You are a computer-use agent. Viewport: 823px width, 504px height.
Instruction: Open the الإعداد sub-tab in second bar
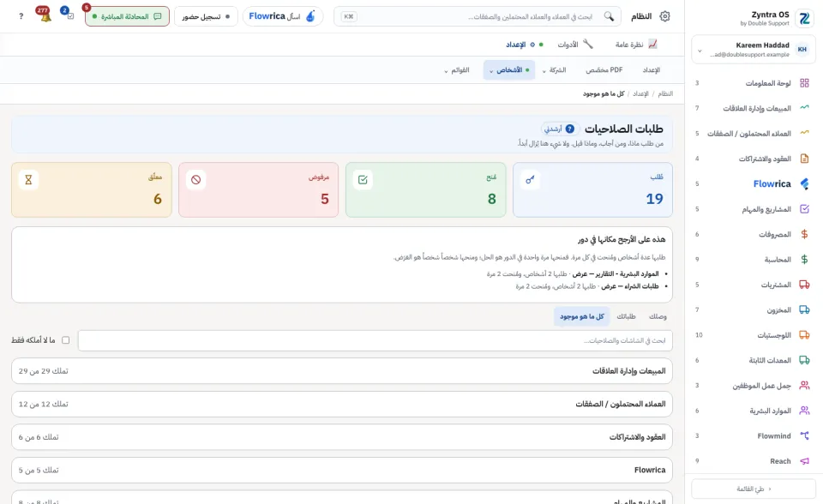coord(652,69)
